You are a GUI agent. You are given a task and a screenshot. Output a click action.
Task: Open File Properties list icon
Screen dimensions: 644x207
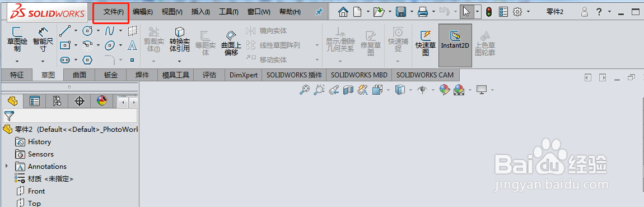pos(503,12)
